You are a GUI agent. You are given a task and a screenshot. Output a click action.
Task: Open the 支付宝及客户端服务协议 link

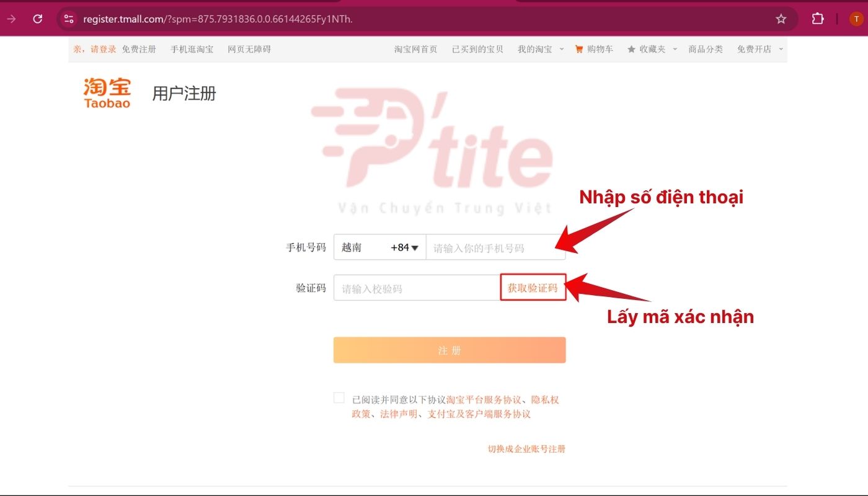click(x=479, y=414)
